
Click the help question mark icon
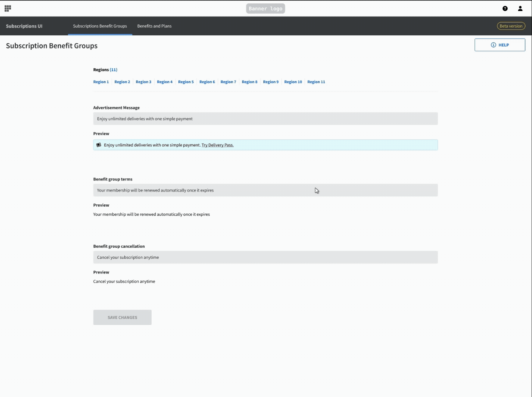505,8
